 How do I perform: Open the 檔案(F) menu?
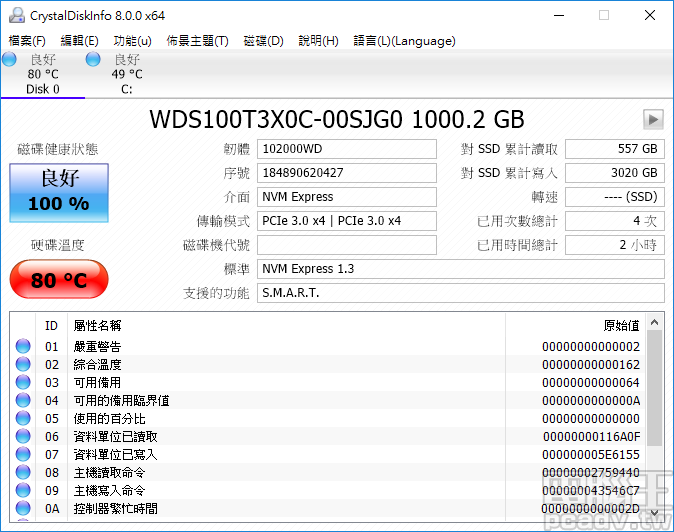(27, 41)
